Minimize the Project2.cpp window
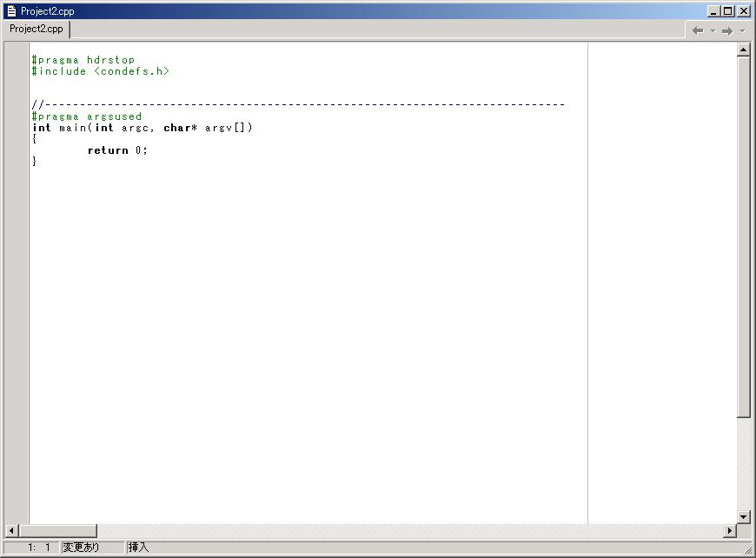Image resolution: width=756 pixels, height=558 pixels. (x=713, y=11)
